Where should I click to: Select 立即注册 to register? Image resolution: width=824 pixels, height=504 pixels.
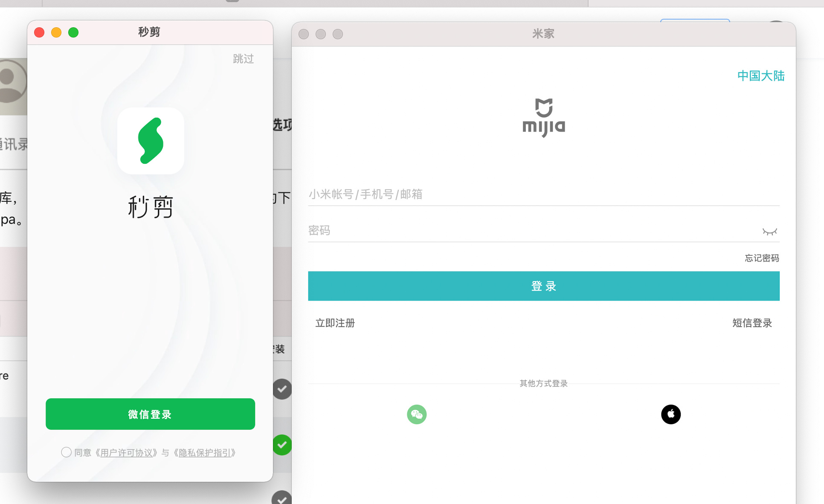tap(335, 323)
